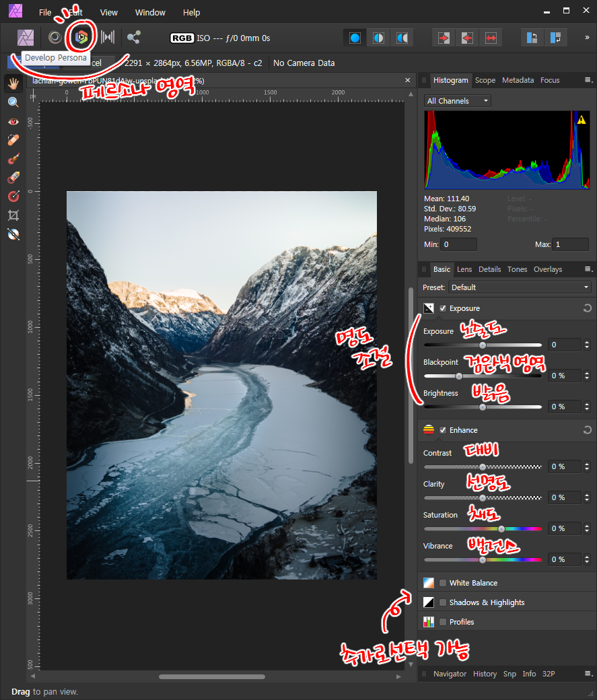Image resolution: width=597 pixels, height=700 pixels.
Task: Click the rotate right red arrow icon
Action: pos(444,38)
